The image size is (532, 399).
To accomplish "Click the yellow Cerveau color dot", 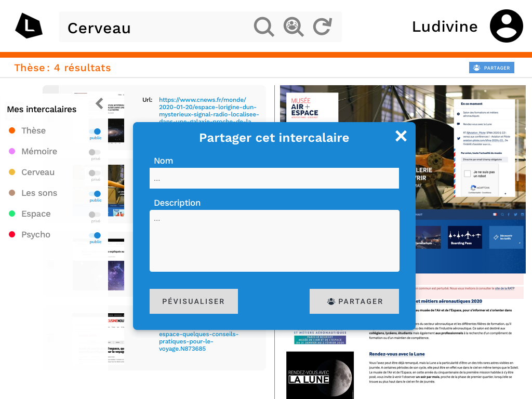I will (12, 172).
